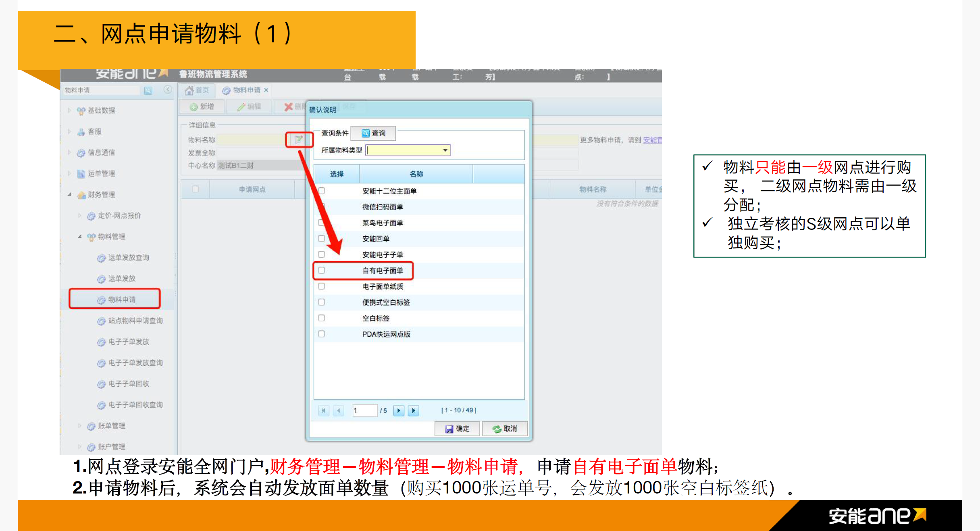
Task: Click the 编辑 edit button
Action: coord(249,107)
